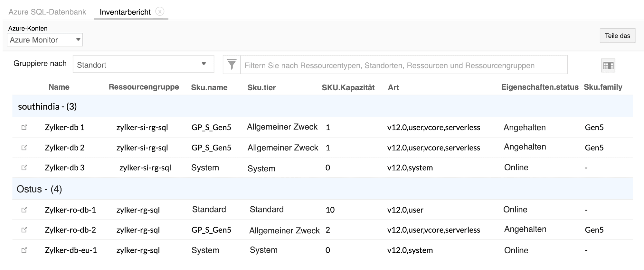Expand the Gruppiere nach Standort dropdown

pos(143,64)
